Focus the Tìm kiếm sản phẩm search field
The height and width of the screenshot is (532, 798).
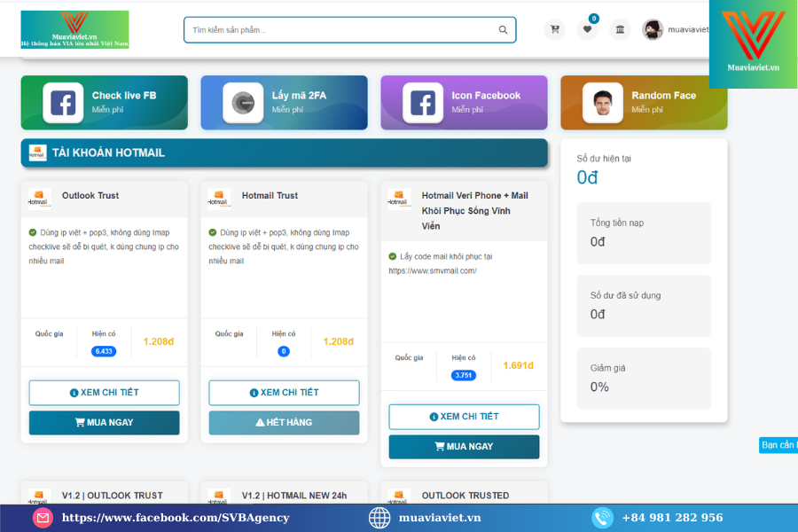(x=350, y=30)
